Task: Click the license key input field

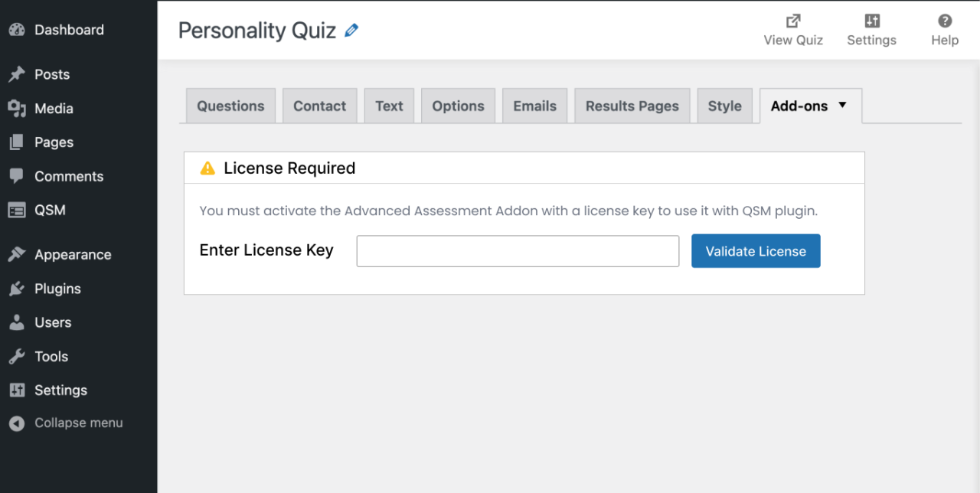Action: click(518, 250)
